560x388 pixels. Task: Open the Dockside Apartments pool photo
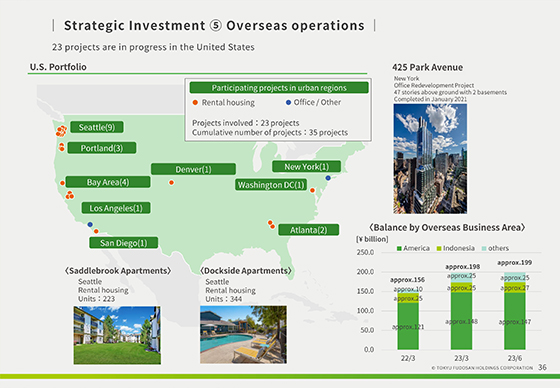(x=243, y=334)
